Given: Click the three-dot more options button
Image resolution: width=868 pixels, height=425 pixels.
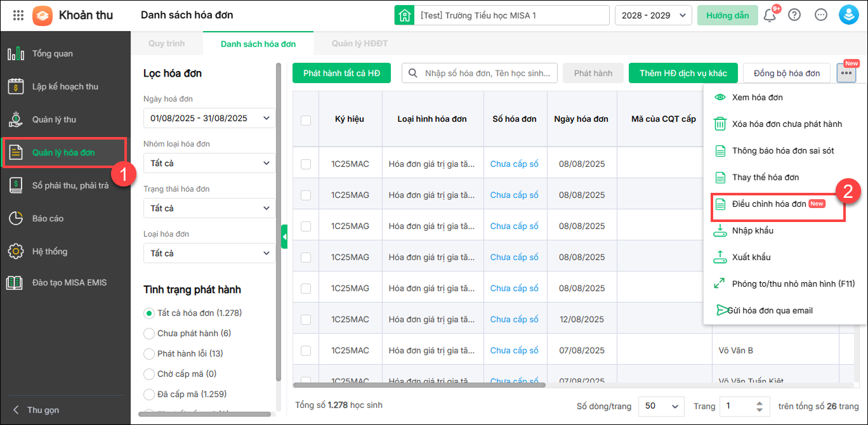Looking at the screenshot, I should point(846,74).
